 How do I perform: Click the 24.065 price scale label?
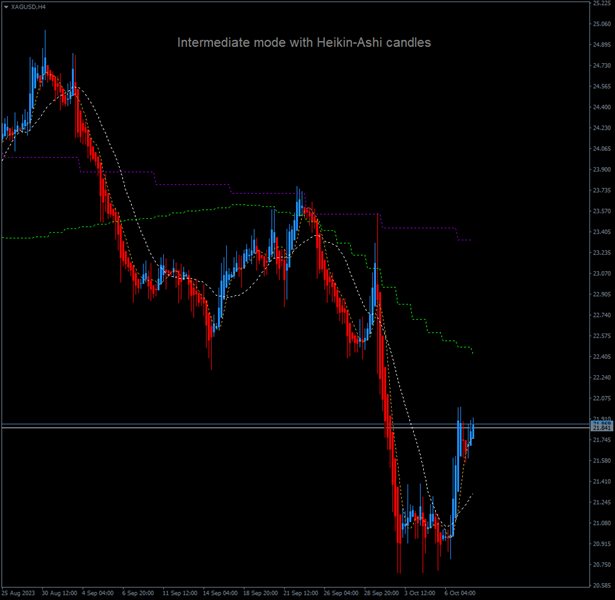point(602,149)
